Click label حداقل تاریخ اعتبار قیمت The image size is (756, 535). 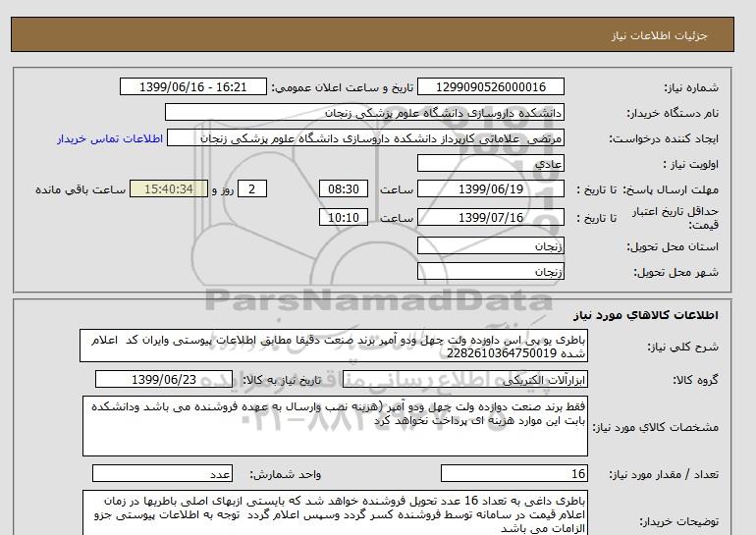[675, 218]
